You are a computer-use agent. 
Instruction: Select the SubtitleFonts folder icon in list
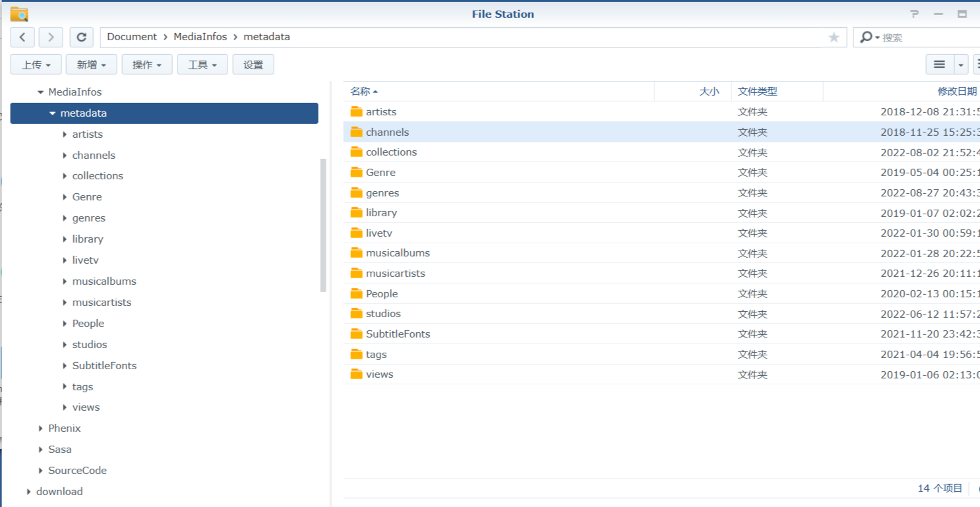tap(357, 334)
